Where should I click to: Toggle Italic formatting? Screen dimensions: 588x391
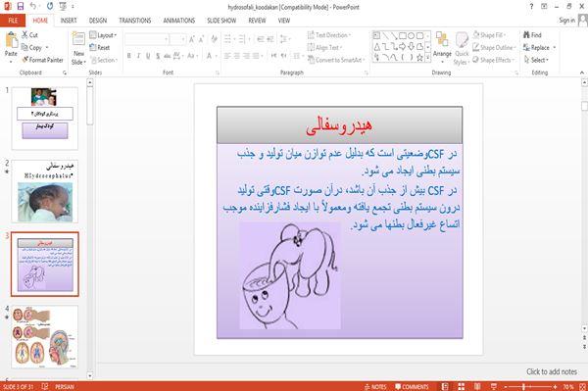[138, 56]
